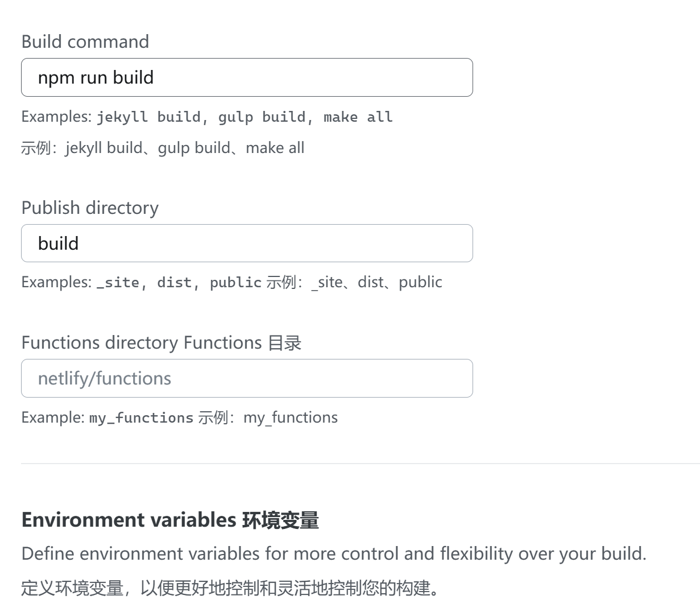Image resolution: width=700 pixels, height=616 pixels.
Task: Click the monospace "public" example text
Action: (x=235, y=283)
